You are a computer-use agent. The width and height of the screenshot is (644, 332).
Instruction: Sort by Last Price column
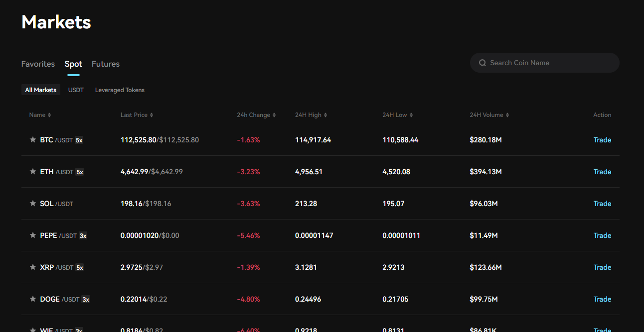click(x=137, y=115)
